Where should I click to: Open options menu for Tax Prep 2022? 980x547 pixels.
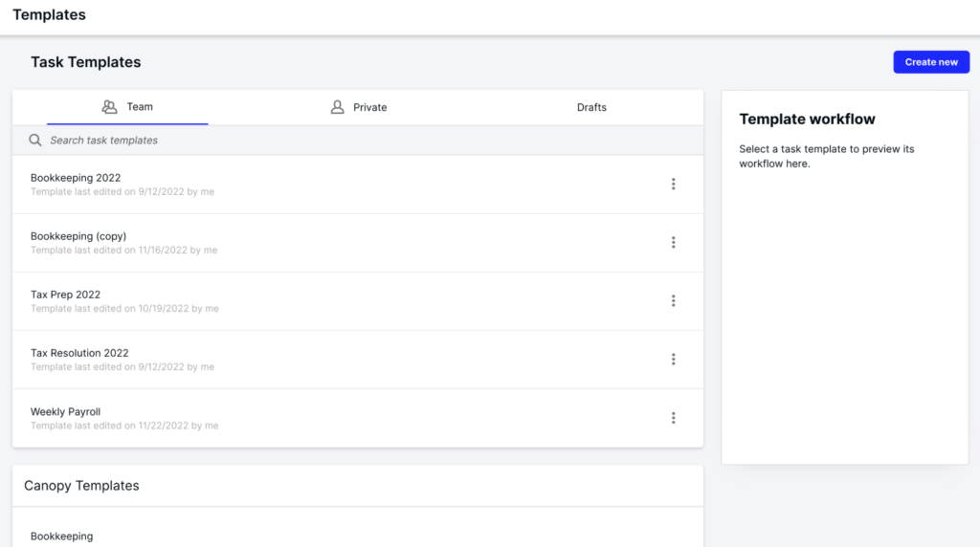point(673,301)
